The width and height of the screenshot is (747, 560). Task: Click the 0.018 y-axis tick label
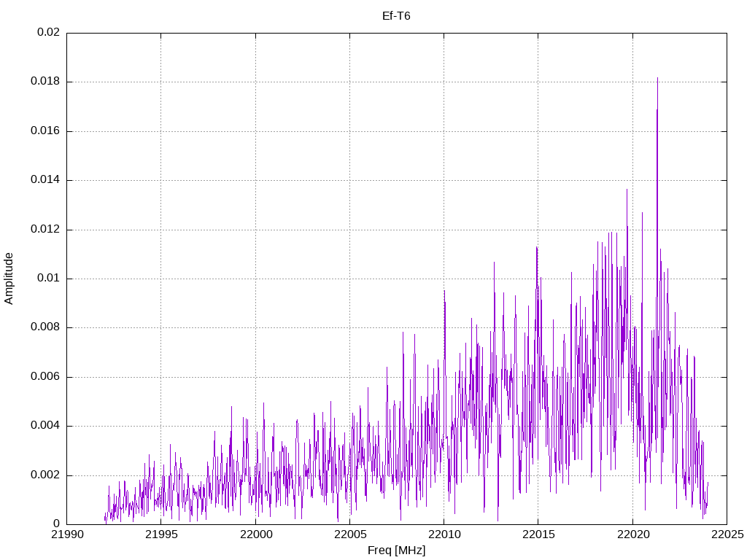click(x=46, y=82)
